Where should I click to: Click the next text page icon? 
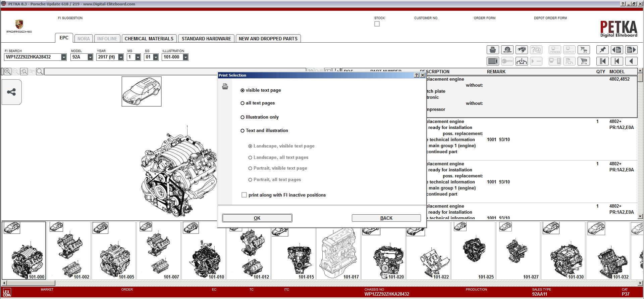[x=631, y=50]
